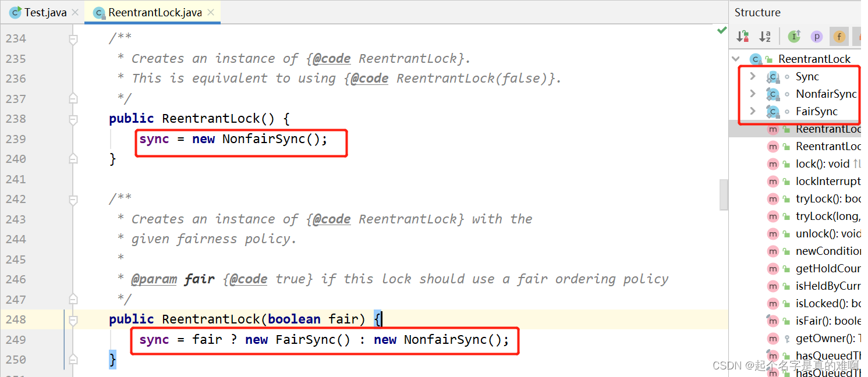Image resolution: width=868 pixels, height=377 pixels.
Task: Close the ReentrantLock.java tab
Action: [x=210, y=12]
